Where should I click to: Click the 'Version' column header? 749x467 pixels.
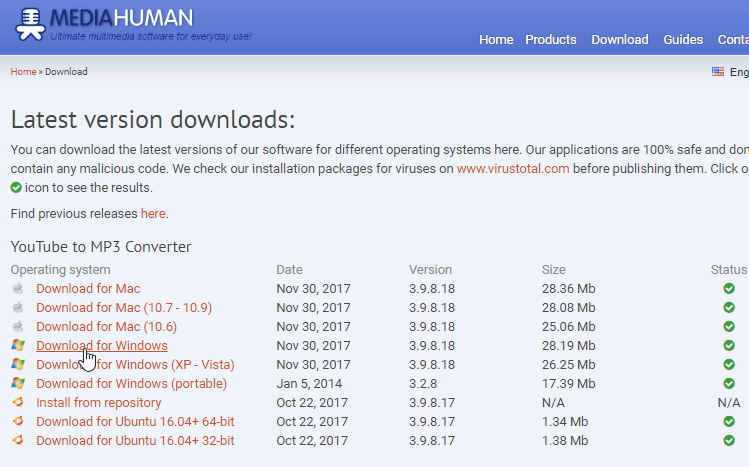pyautogui.click(x=430, y=270)
